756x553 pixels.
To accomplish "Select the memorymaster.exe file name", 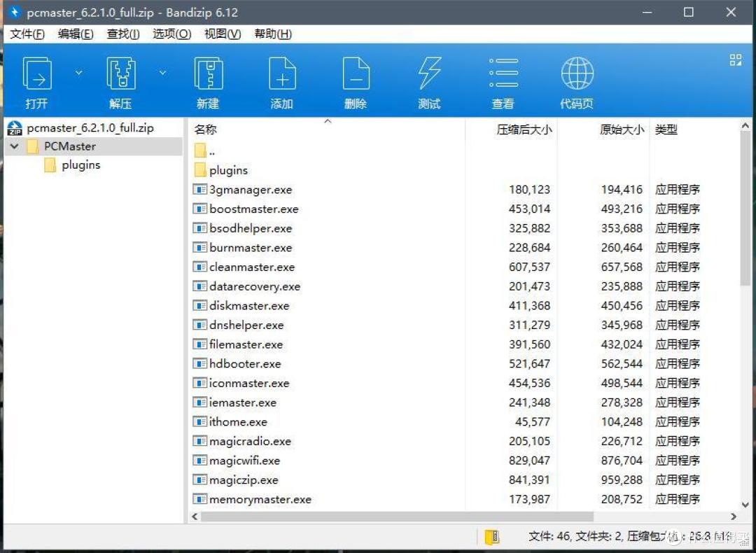I will [260, 499].
